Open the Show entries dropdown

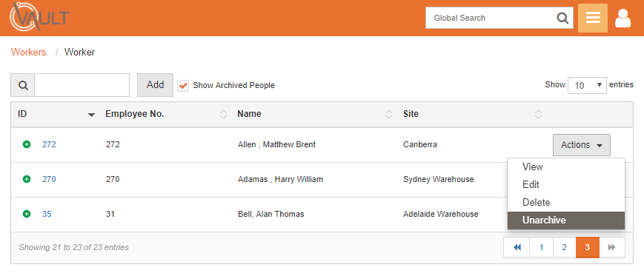point(587,85)
